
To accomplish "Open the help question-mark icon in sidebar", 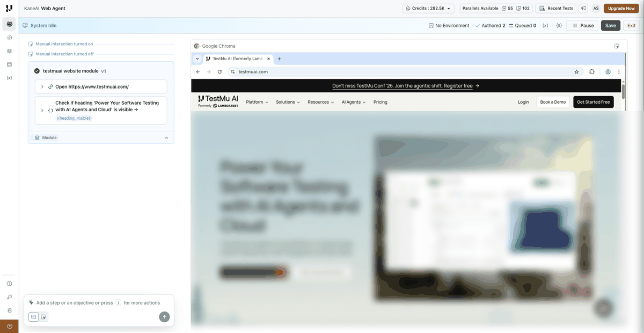I will pyautogui.click(x=9, y=284).
